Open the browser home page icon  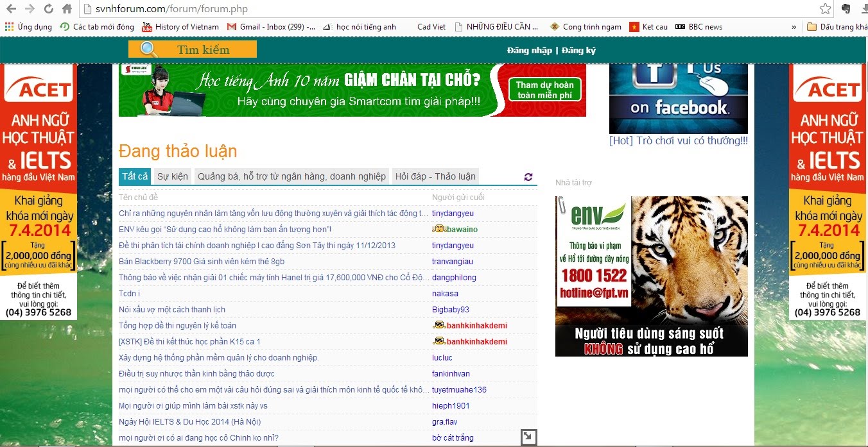(x=67, y=9)
